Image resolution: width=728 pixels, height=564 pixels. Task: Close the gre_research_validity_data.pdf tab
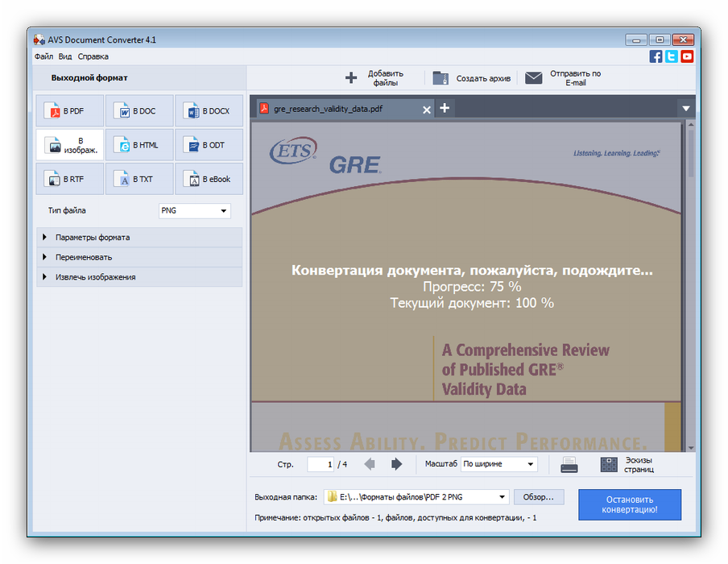pos(427,109)
